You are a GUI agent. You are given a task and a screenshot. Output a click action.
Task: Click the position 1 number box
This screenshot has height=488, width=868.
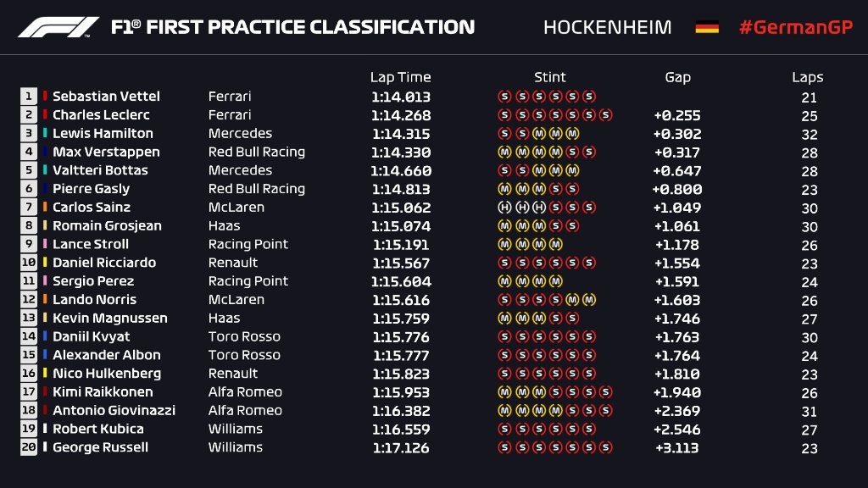[28, 97]
